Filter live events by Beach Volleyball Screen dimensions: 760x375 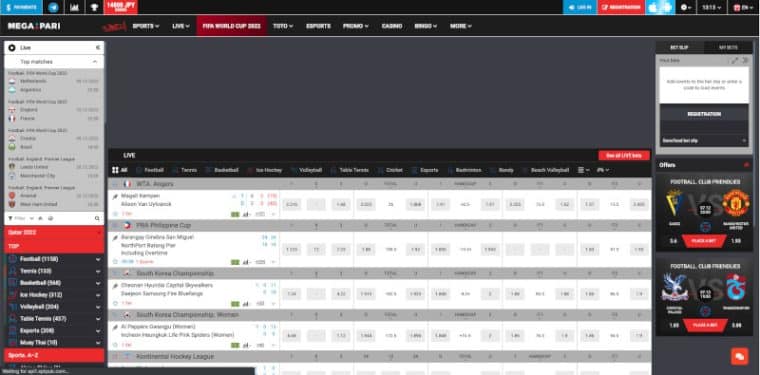pyautogui.click(x=546, y=170)
